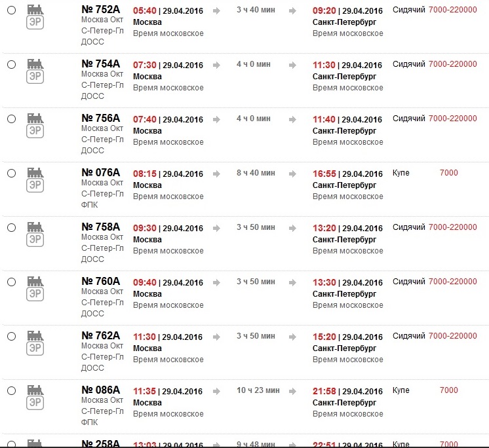This screenshot has width=489, height=448.
Task: Click the 7000-220000 price for train 758А
Action: (453, 227)
